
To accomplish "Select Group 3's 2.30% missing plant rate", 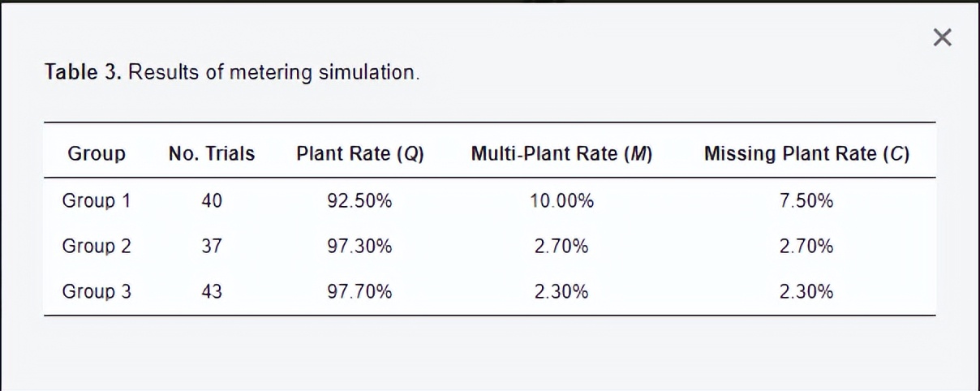I will (x=806, y=292).
